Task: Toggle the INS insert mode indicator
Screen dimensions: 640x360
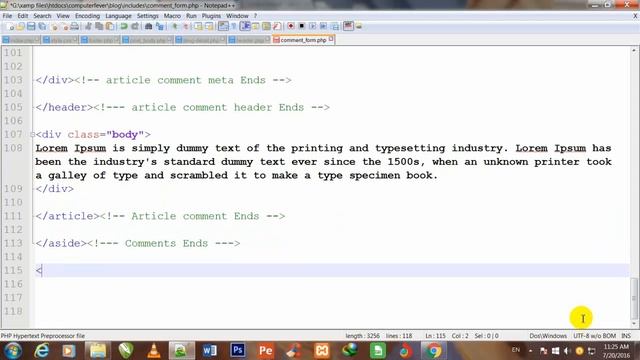Action: click(x=626, y=336)
